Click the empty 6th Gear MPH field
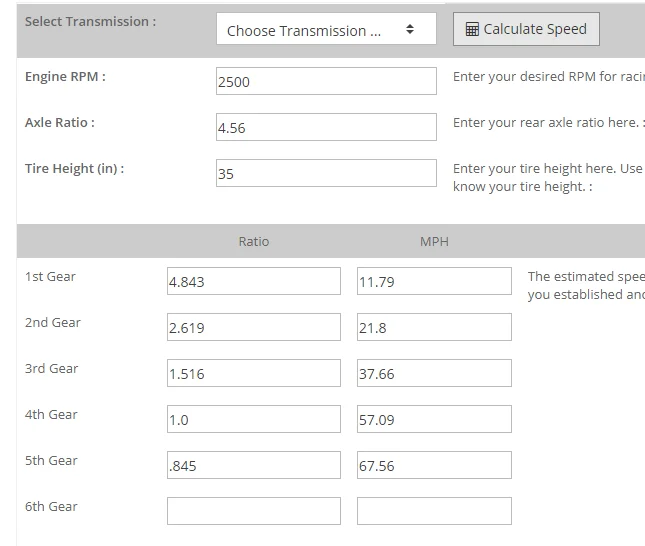 434,511
